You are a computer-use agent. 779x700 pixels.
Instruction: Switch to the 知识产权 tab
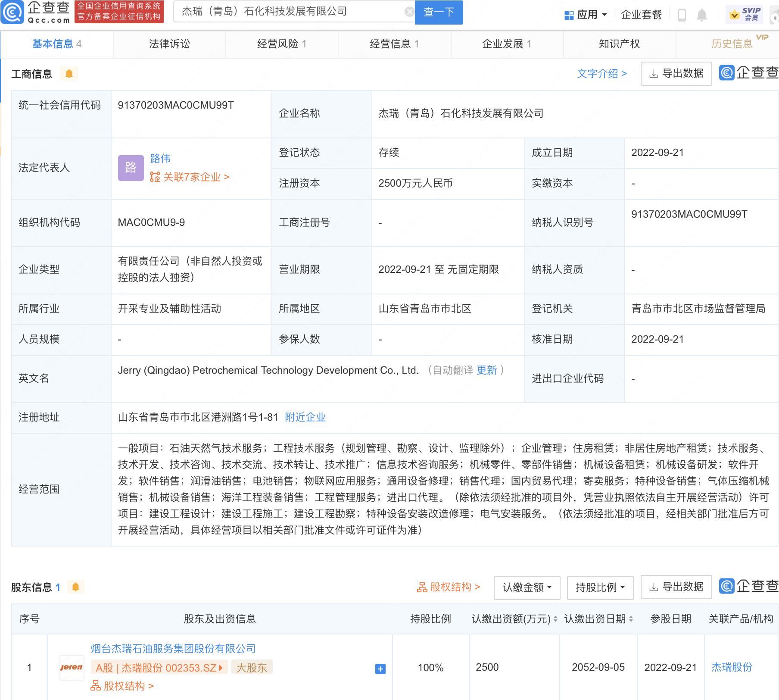coord(620,44)
